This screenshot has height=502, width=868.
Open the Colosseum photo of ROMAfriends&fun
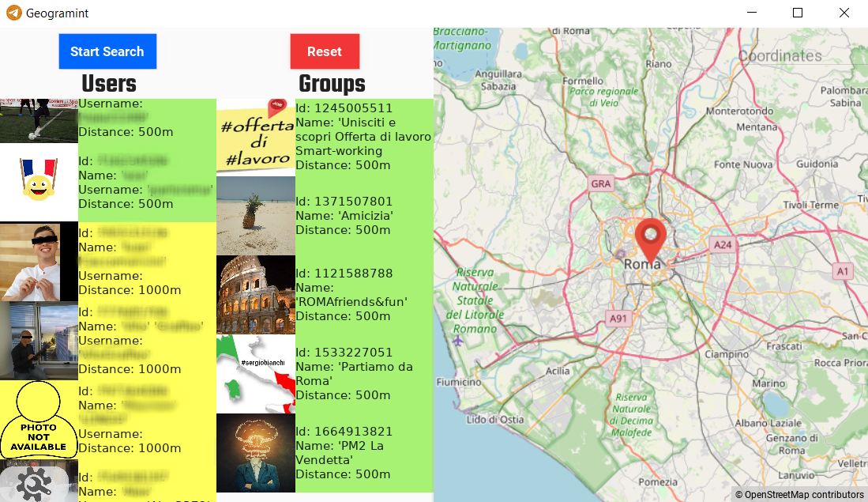pyautogui.click(x=256, y=295)
